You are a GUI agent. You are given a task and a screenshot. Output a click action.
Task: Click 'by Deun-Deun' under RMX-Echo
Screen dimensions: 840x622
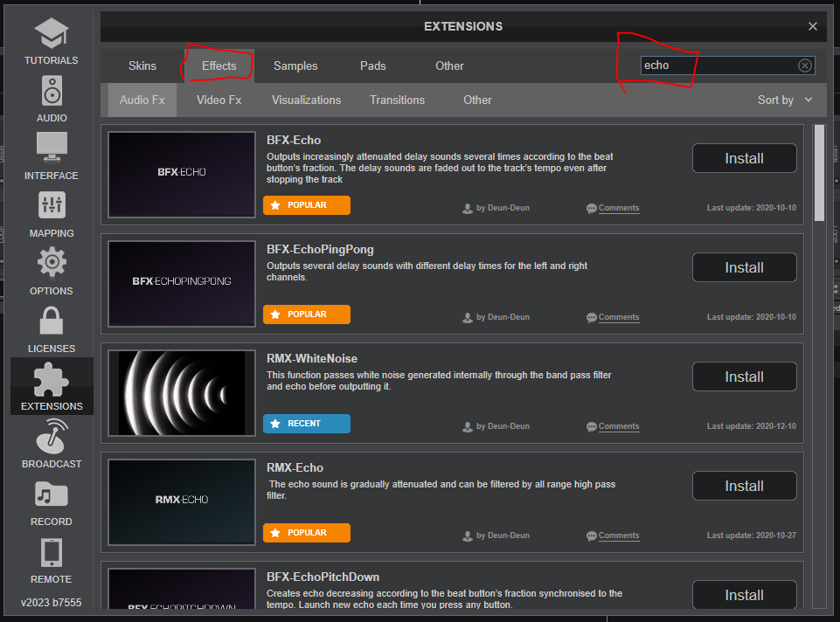click(x=503, y=536)
